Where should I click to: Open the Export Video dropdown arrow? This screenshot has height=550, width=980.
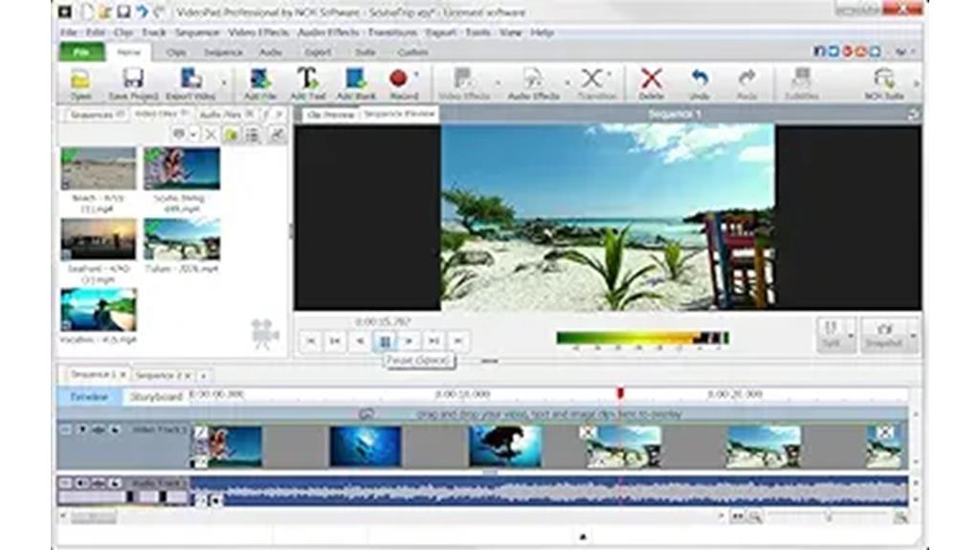(224, 82)
